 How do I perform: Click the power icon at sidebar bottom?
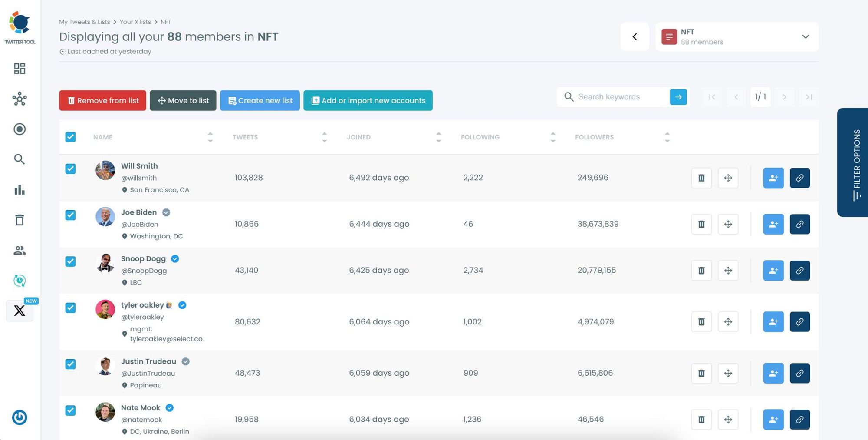pos(19,417)
